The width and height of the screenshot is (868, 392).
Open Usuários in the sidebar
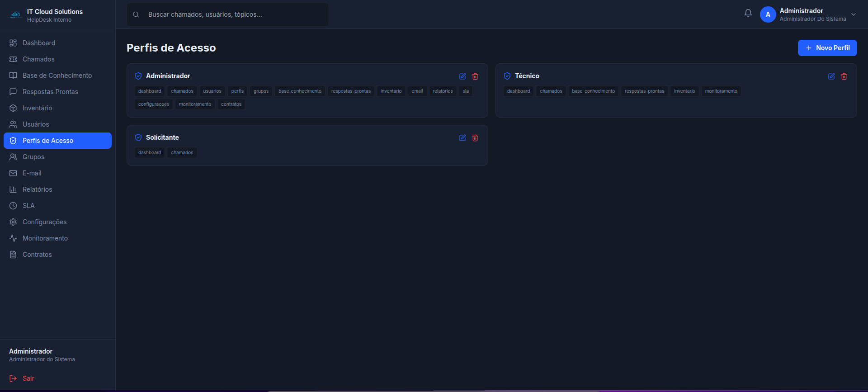57,124
